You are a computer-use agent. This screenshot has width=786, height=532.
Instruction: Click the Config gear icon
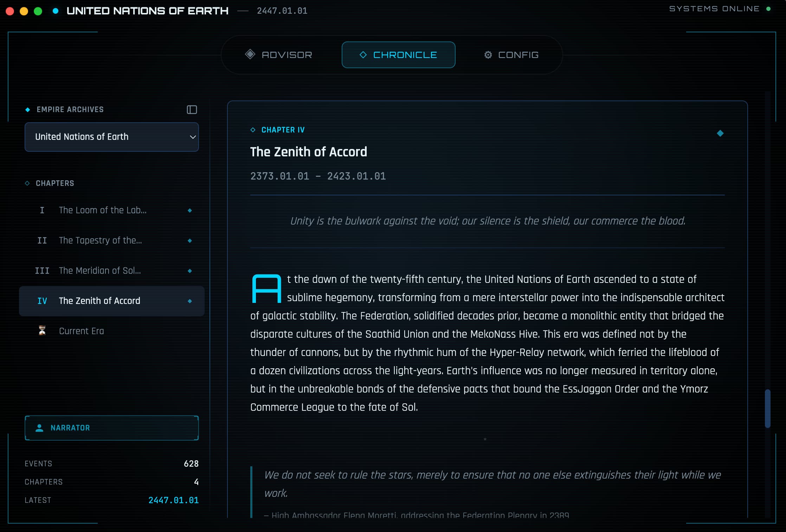point(488,55)
